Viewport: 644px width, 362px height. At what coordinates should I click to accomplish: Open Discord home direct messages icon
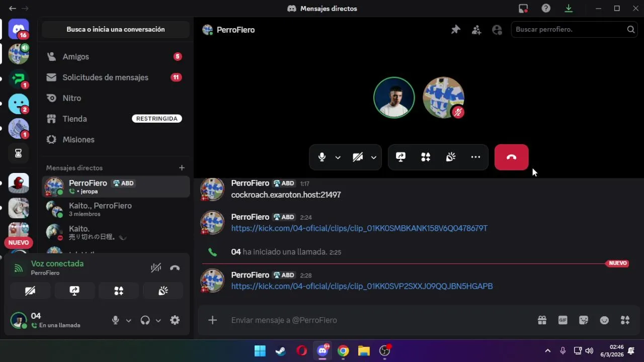pyautogui.click(x=19, y=29)
